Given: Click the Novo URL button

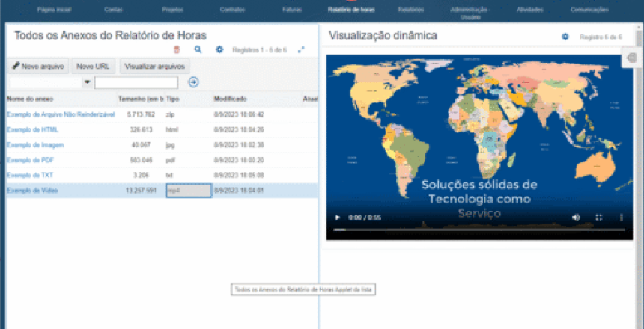Looking at the screenshot, I should coord(94,66).
